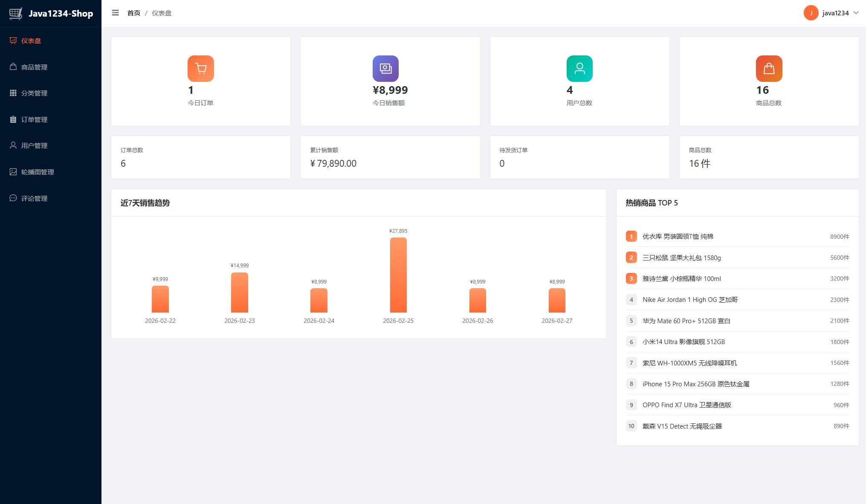Click the orange cart icon for today's orders
The image size is (866, 504).
pos(200,68)
